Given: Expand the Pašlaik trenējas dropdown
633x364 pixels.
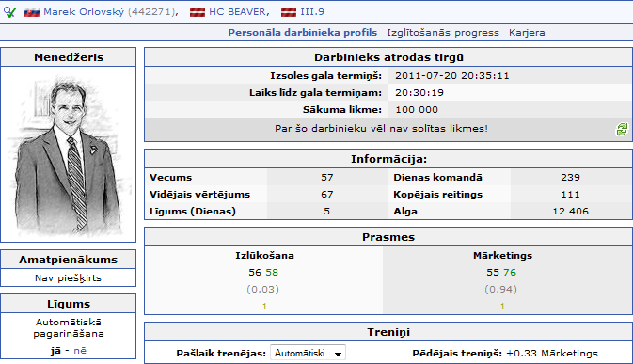Looking at the screenshot, I should click(x=308, y=353).
